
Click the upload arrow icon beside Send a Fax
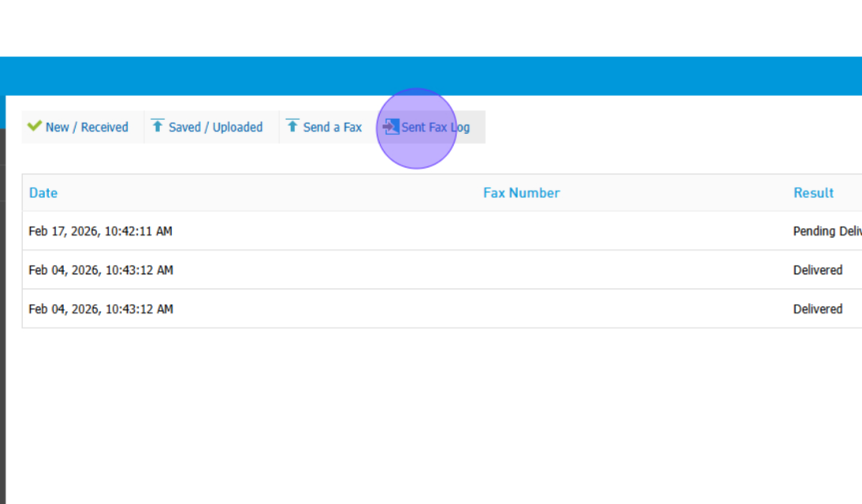coord(292,126)
